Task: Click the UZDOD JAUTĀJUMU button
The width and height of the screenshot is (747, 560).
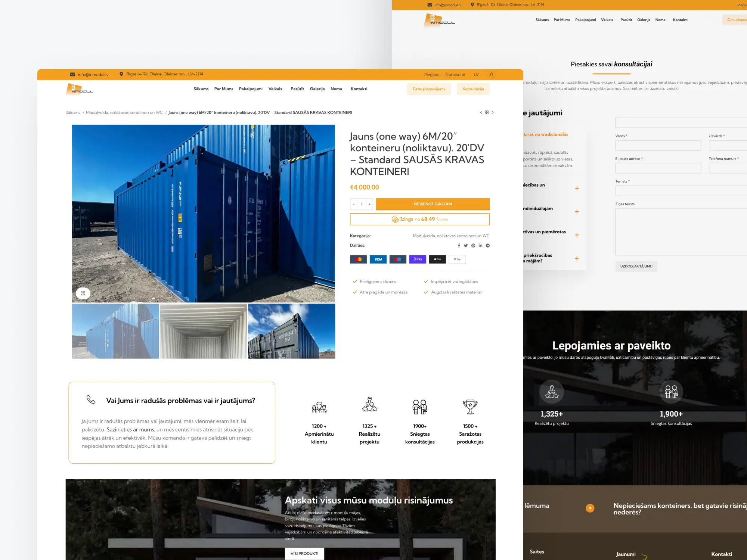Action: click(636, 266)
